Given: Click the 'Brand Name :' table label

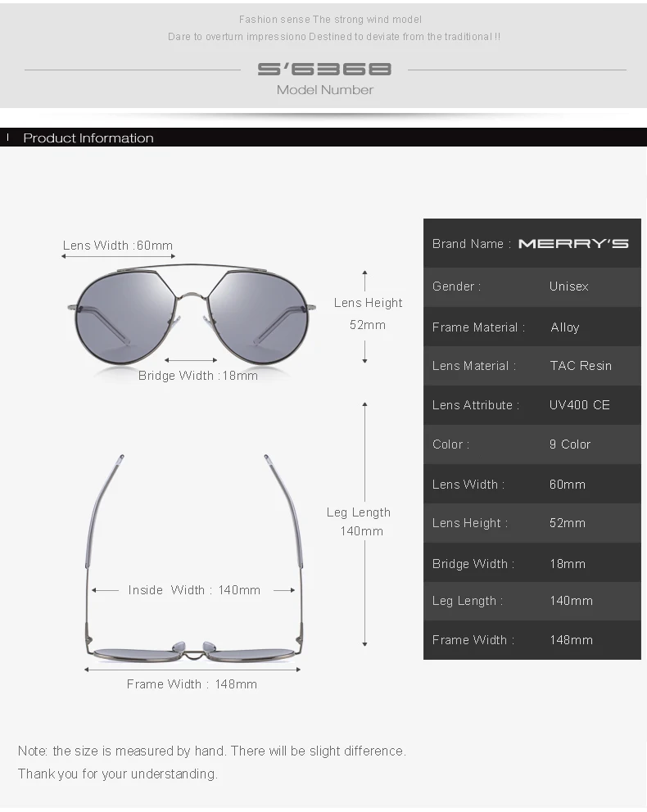Looking at the screenshot, I should [472, 244].
